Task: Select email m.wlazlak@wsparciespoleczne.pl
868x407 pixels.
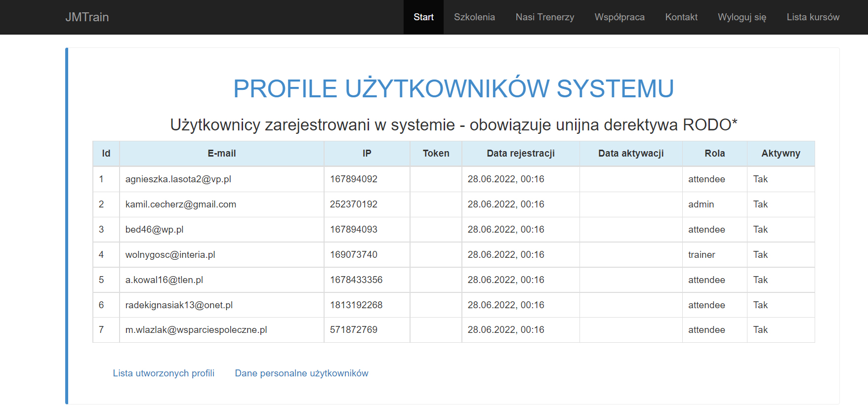Action: pyautogui.click(x=196, y=330)
